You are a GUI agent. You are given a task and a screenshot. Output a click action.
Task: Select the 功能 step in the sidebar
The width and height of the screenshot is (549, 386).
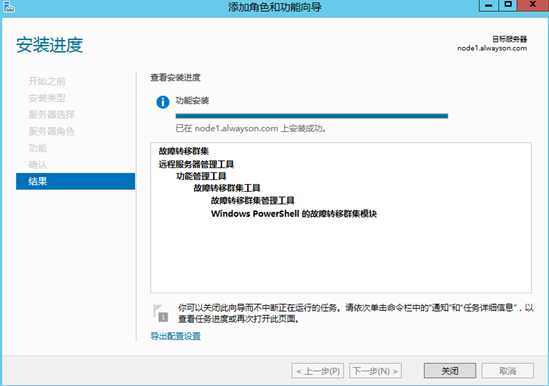pos(37,148)
